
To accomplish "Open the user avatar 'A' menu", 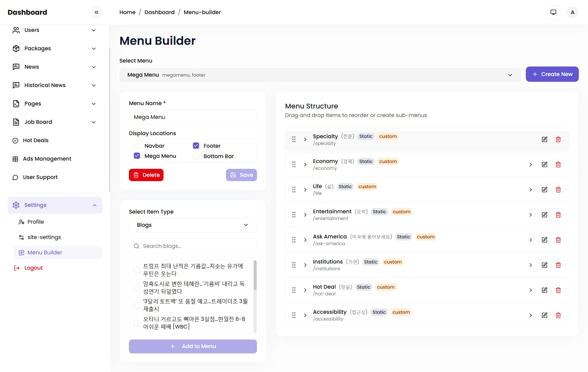I will coord(572,12).
